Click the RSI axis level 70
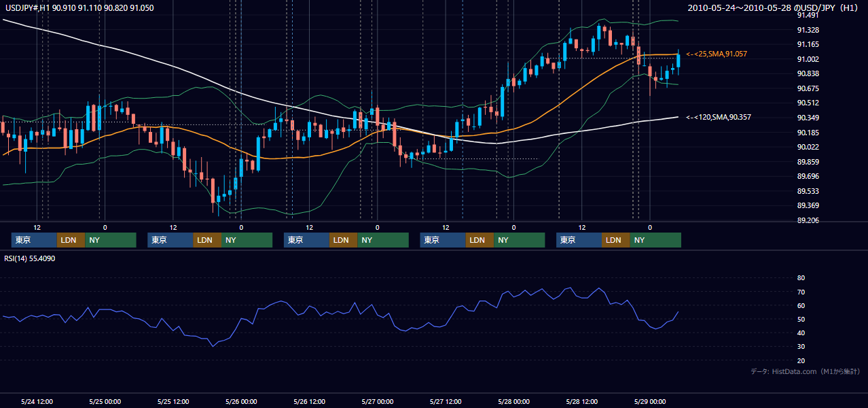This screenshot has width=868, height=408. click(801, 292)
